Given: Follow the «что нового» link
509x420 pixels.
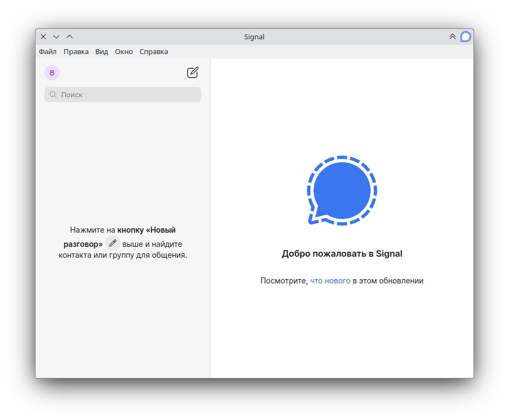Looking at the screenshot, I should coord(330,281).
